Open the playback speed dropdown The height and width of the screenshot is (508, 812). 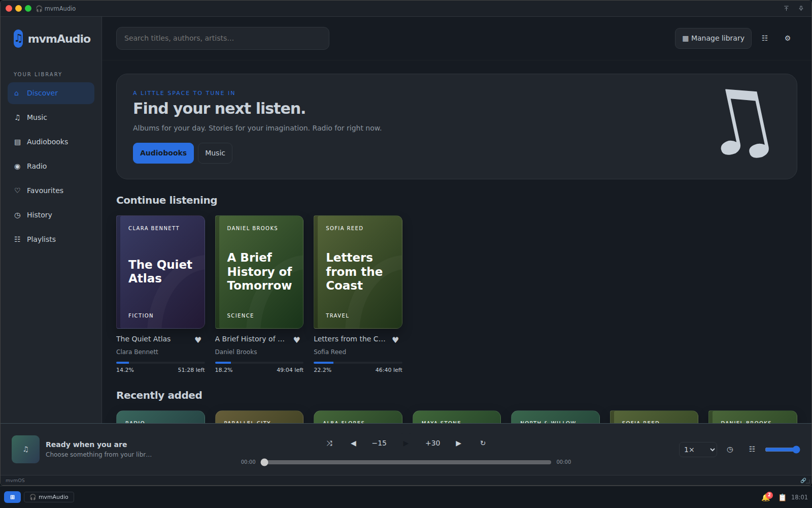[698, 450]
